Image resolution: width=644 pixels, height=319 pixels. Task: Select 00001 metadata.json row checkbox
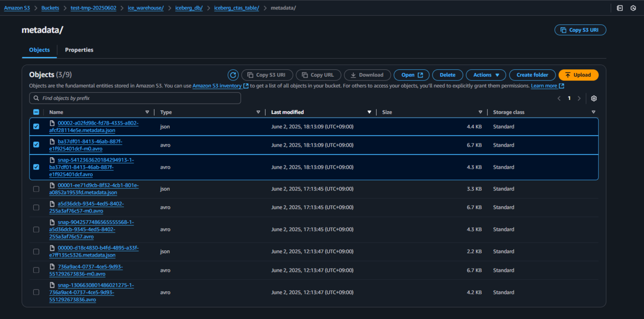click(36, 189)
